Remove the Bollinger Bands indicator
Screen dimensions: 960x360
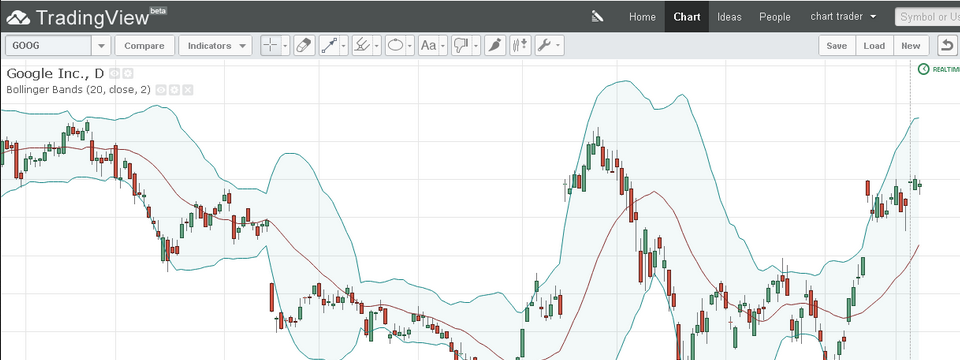188,90
